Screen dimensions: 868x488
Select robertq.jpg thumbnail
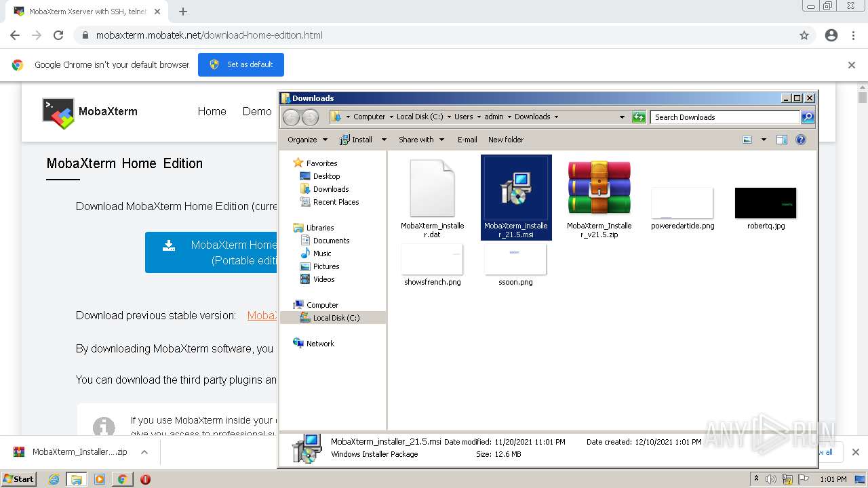click(x=766, y=203)
